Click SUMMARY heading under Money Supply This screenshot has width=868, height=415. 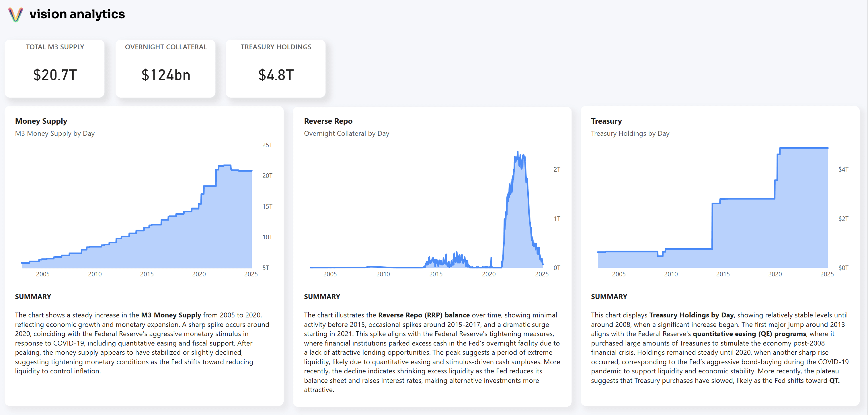[33, 297]
